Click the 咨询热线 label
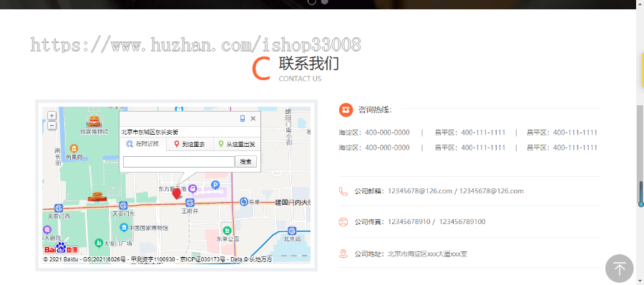This screenshot has width=644, height=285. coord(375,110)
